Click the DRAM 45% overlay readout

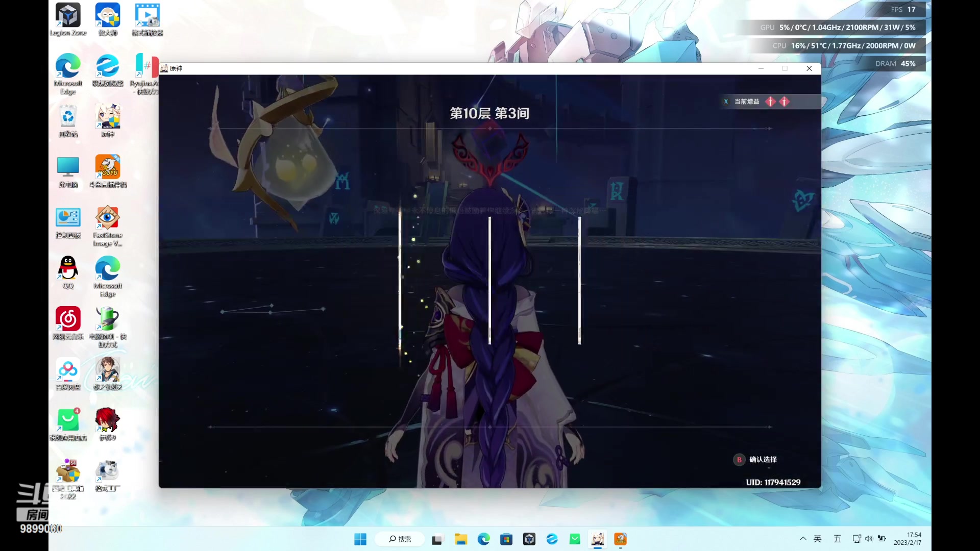895,64
